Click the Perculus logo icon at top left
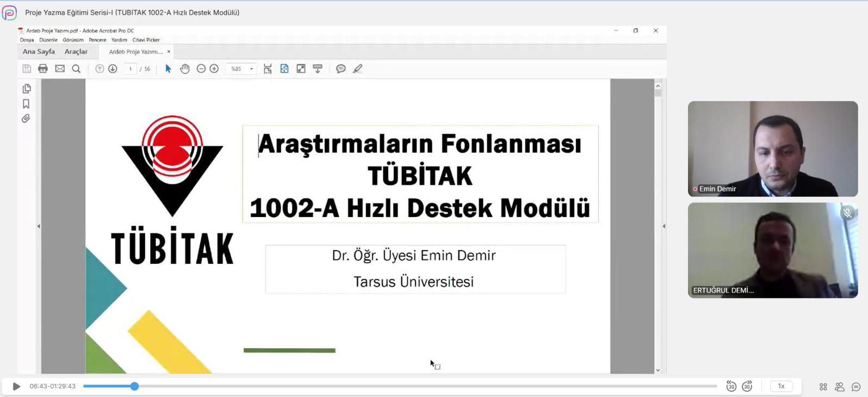The width and height of the screenshot is (868, 397). (9, 13)
